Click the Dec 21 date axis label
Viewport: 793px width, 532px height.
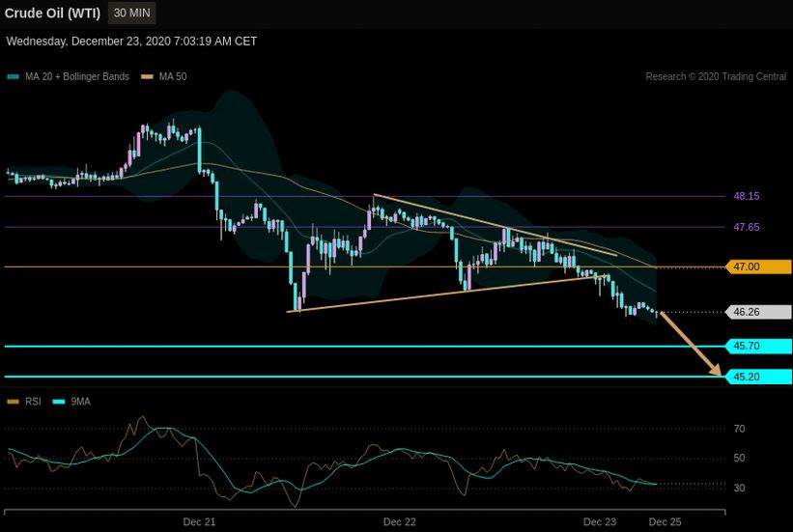coord(199,522)
